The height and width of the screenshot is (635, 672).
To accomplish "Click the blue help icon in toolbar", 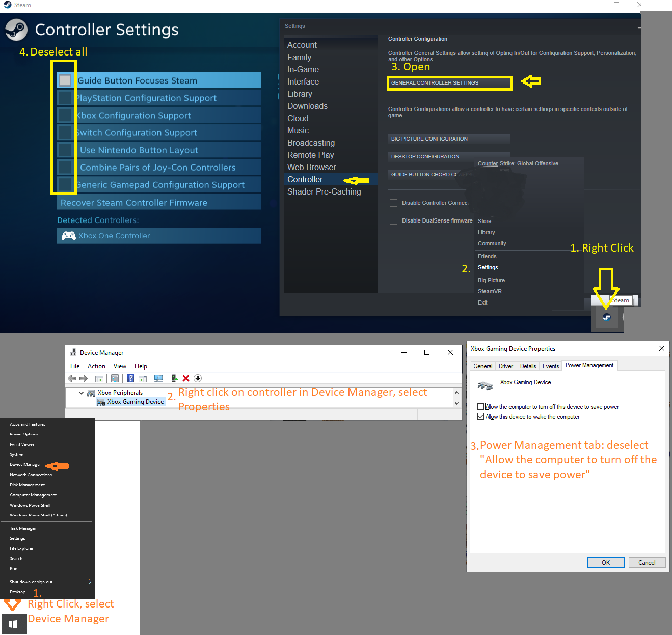I will tap(130, 378).
